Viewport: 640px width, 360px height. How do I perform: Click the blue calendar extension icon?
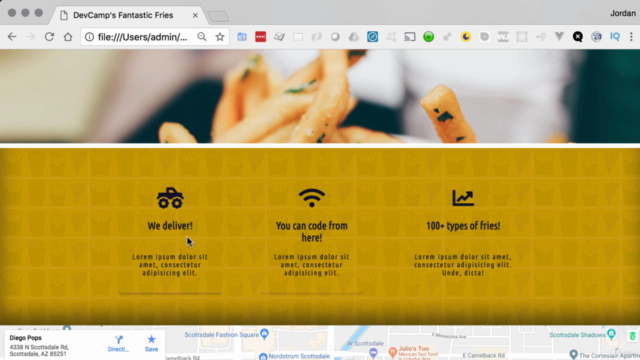pos(242,37)
